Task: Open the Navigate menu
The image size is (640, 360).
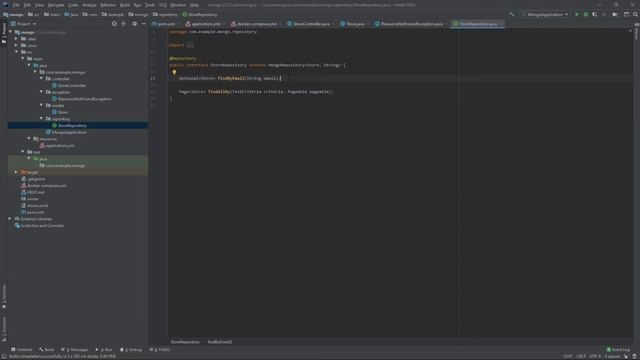Action: (56, 5)
